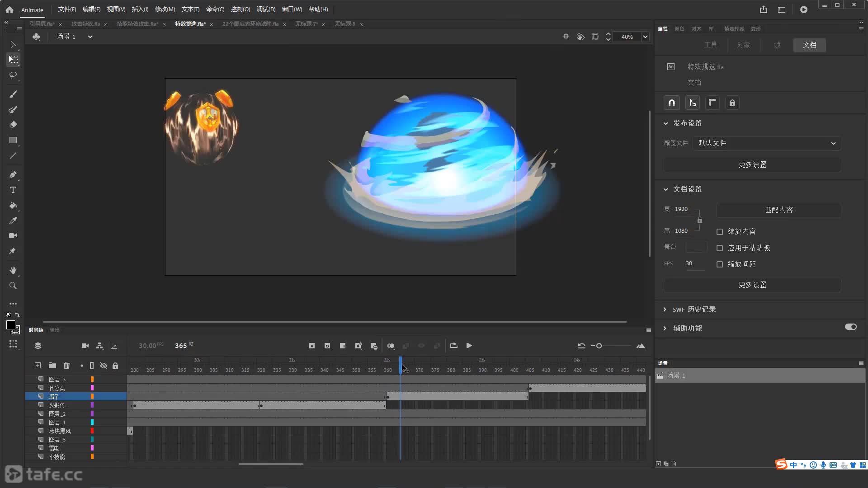The height and width of the screenshot is (488, 868).
Task: Switch to the 帧 properties tab
Action: pos(777,45)
